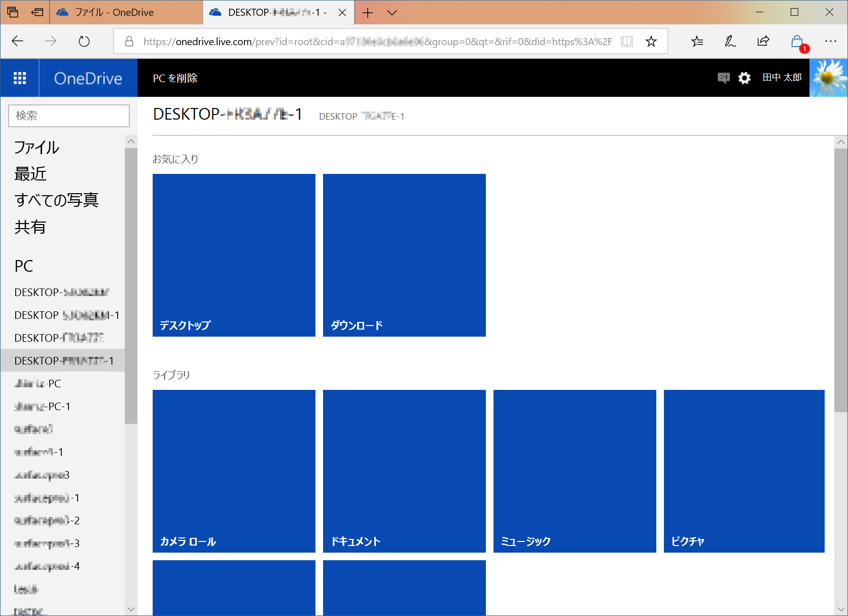The height and width of the screenshot is (616, 848).
Task: Click the main content scrollbar thumb
Action: point(841,280)
